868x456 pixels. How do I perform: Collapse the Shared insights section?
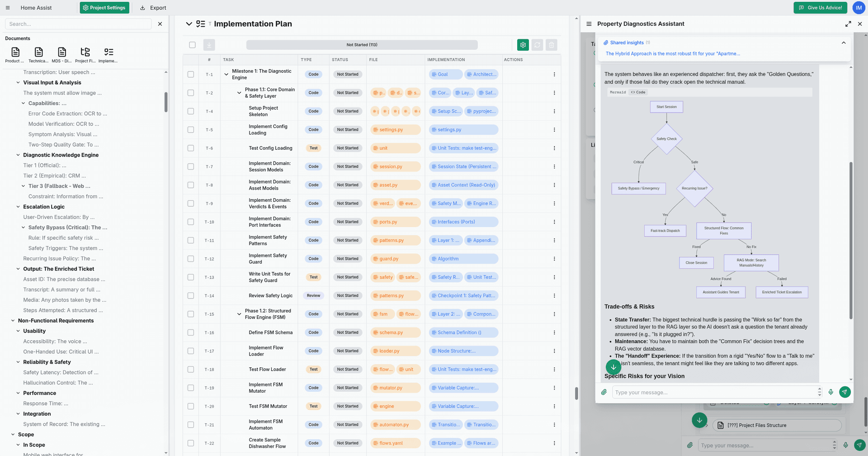point(844,43)
